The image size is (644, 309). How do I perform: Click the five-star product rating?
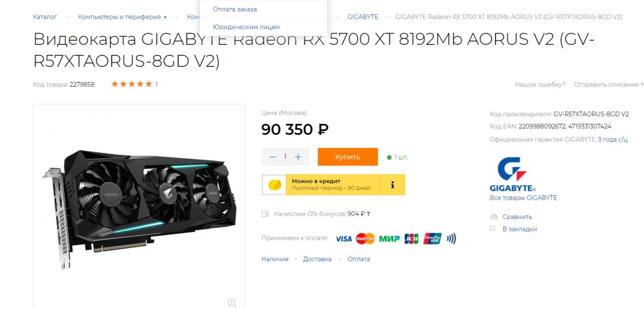[131, 84]
